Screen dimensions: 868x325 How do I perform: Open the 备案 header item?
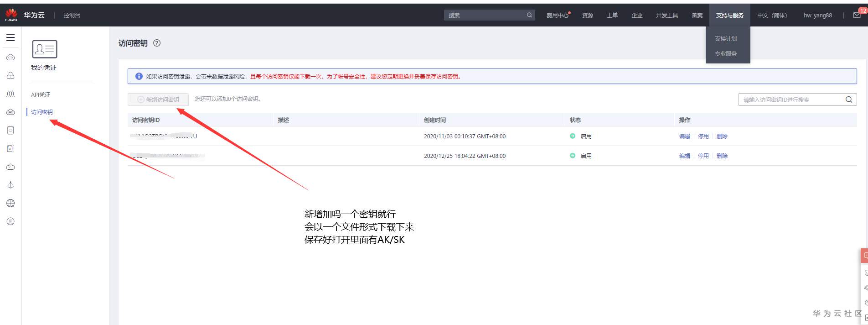[697, 15]
